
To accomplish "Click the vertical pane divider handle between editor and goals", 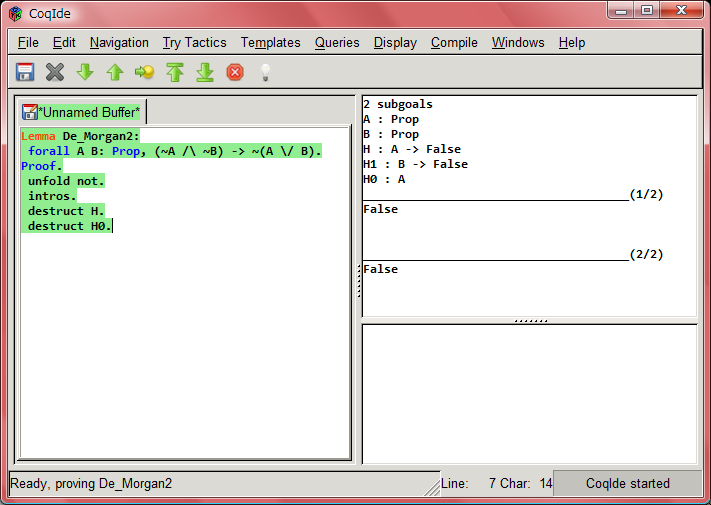I will click(x=359, y=281).
